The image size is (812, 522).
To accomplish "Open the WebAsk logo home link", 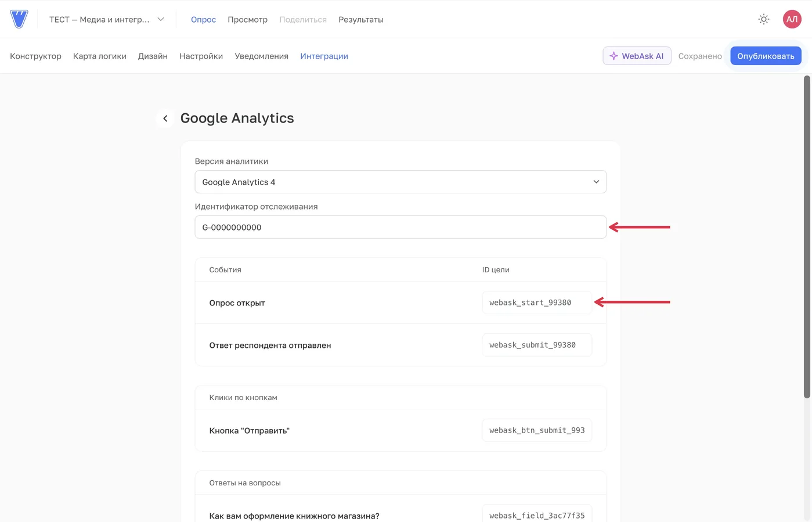I will coord(19,19).
